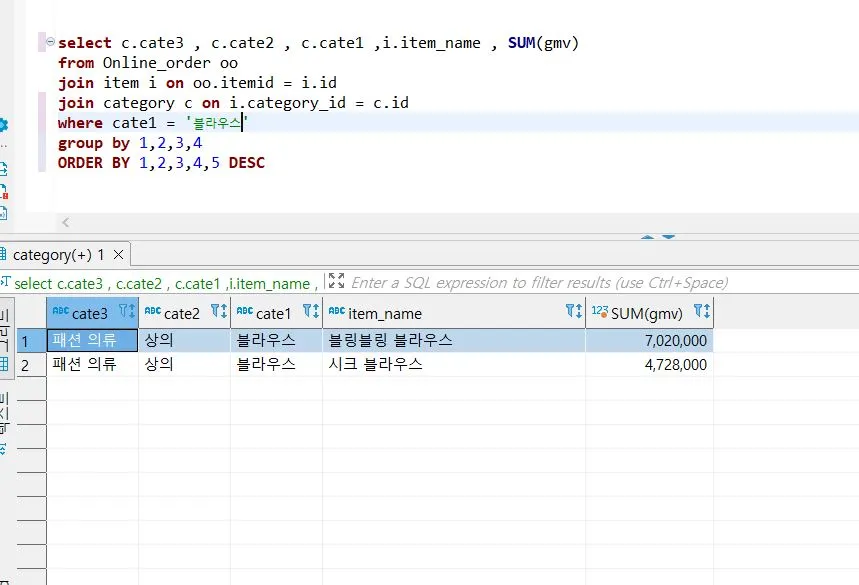Open filter and sort icon on cate2 column
859x585 pixels.
[219, 311]
